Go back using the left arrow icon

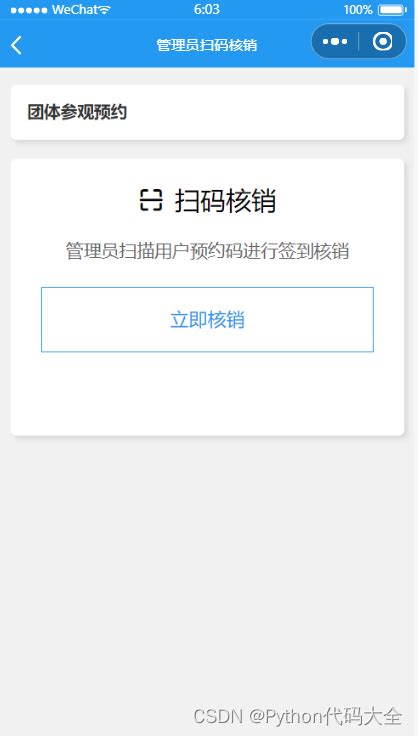coord(16,46)
